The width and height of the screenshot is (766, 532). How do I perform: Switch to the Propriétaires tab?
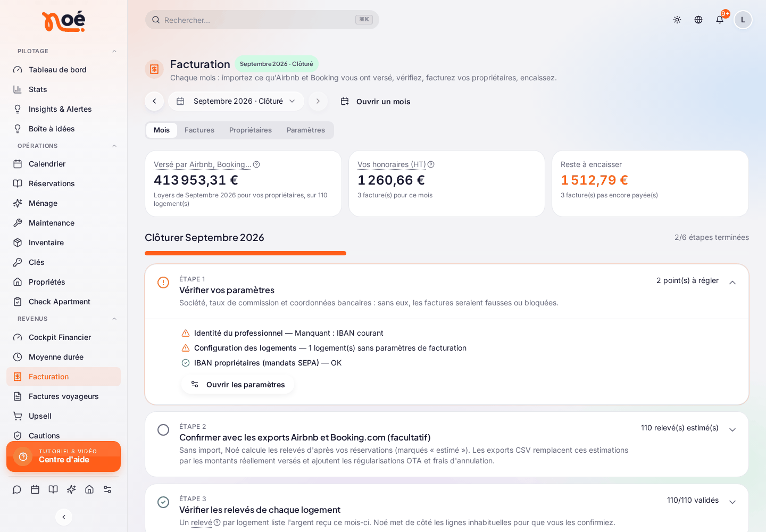pyautogui.click(x=251, y=130)
